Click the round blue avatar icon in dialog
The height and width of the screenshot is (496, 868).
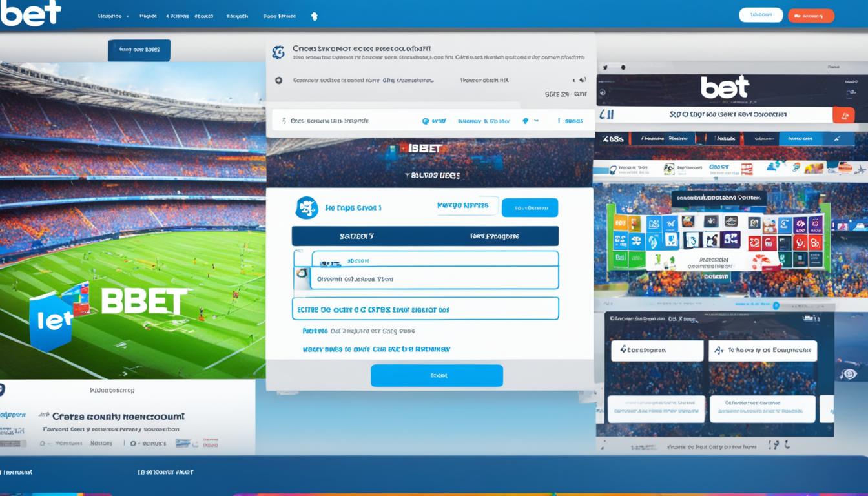(x=307, y=207)
